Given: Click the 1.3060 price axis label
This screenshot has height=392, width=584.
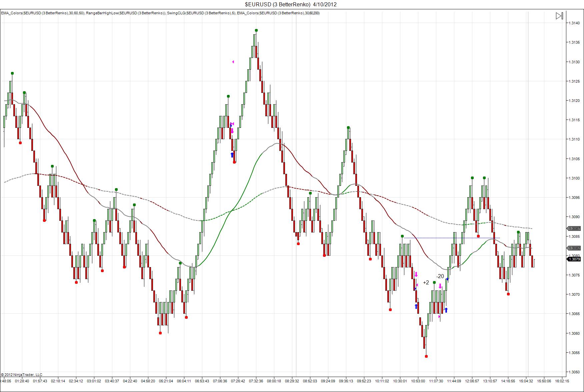Looking at the screenshot, I should (x=574, y=333).
